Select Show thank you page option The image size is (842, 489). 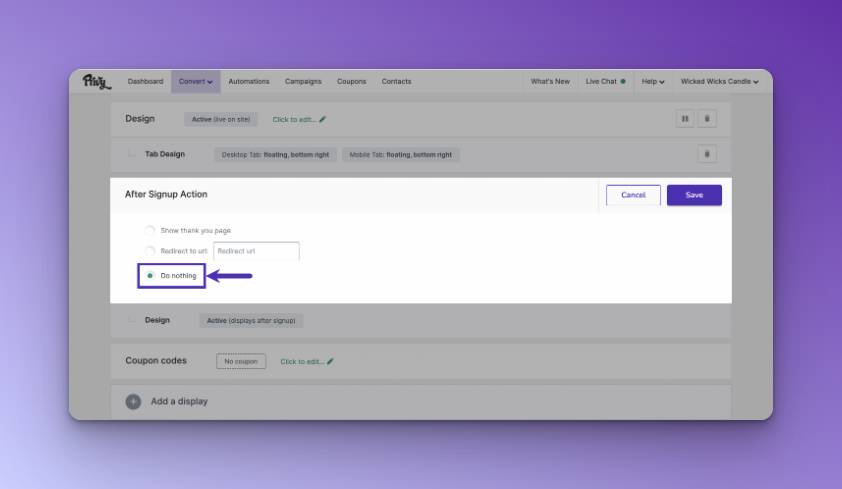pos(150,230)
